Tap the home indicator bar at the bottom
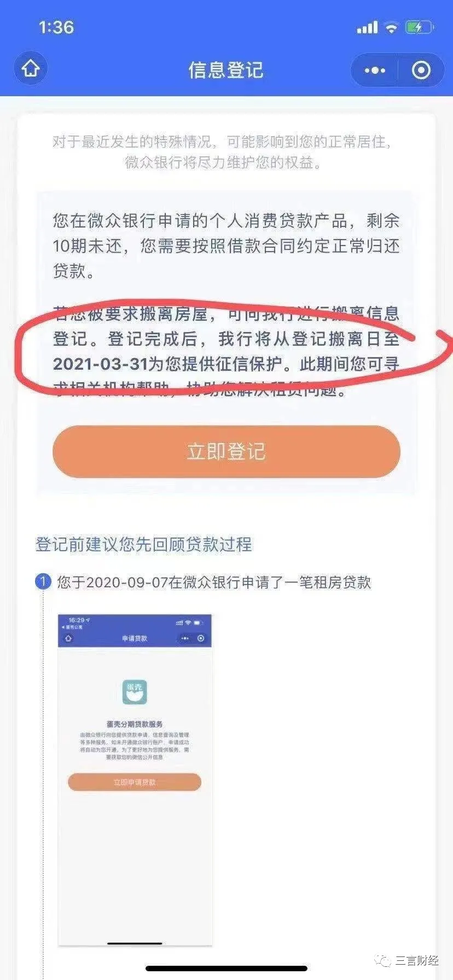Screen dimensions: 453x980 click(x=226, y=969)
